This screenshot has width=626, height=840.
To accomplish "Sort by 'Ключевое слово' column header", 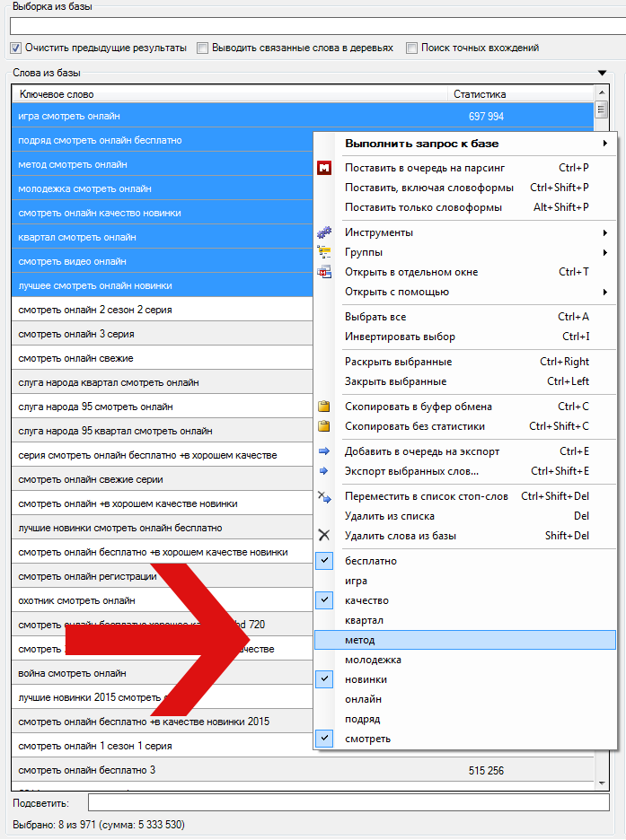I will 229,94.
